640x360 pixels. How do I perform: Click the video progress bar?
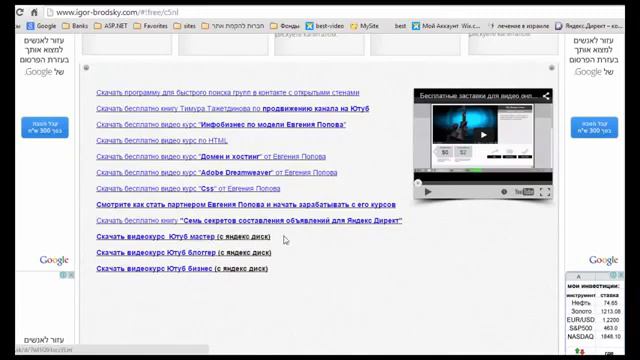(483, 182)
